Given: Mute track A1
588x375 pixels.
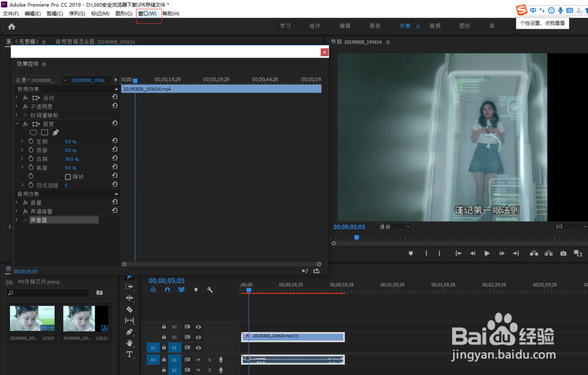Looking at the screenshot, I should click(198, 360).
